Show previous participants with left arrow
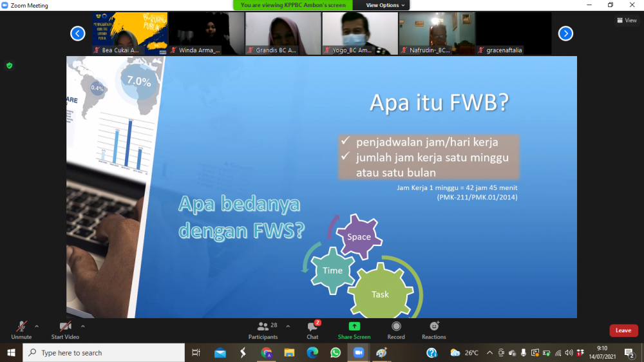The image size is (644, 362). pyautogui.click(x=78, y=33)
